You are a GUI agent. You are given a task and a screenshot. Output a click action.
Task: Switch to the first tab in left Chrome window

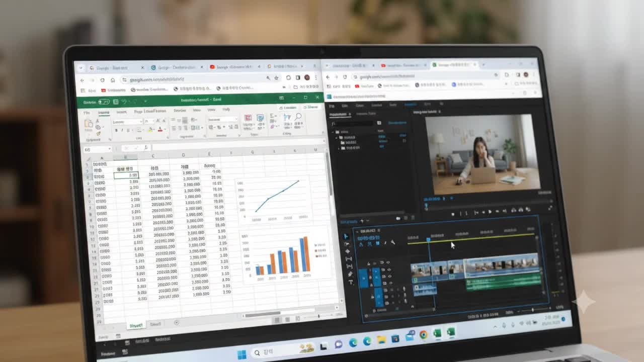(114, 68)
